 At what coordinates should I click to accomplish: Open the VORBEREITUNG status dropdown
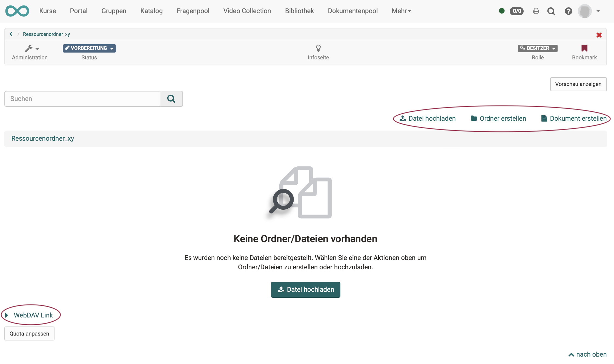coord(89,48)
